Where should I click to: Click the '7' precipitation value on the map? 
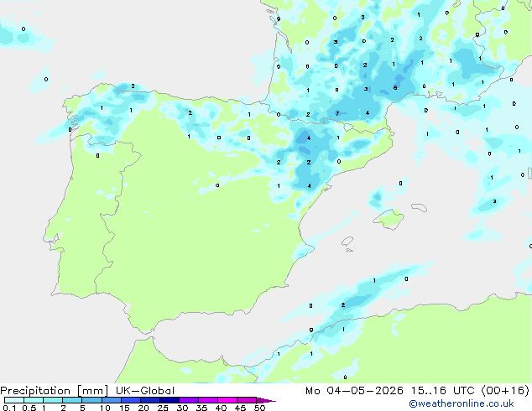coord(337,113)
